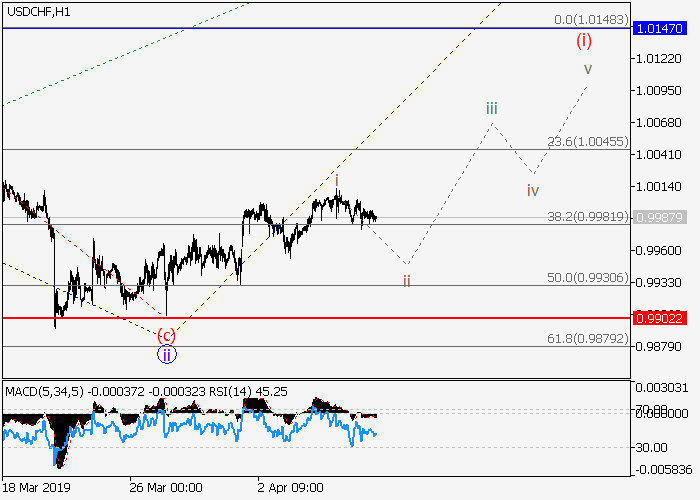Click the 26 Mar 00:00 date marker

(166, 488)
